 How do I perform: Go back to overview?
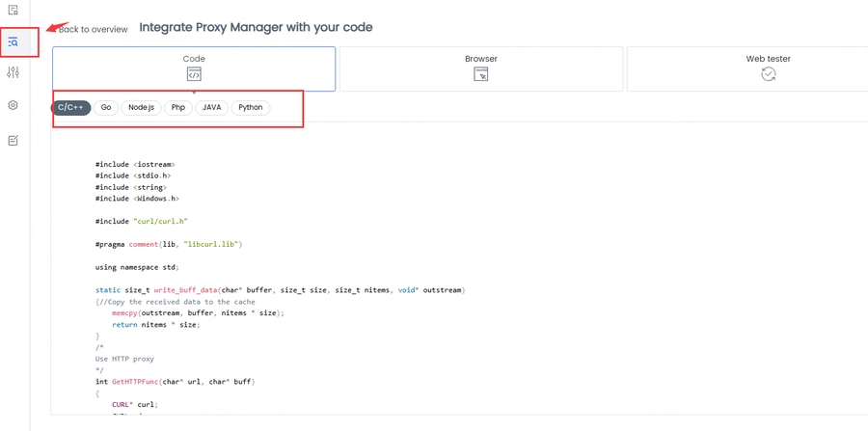click(93, 30)
